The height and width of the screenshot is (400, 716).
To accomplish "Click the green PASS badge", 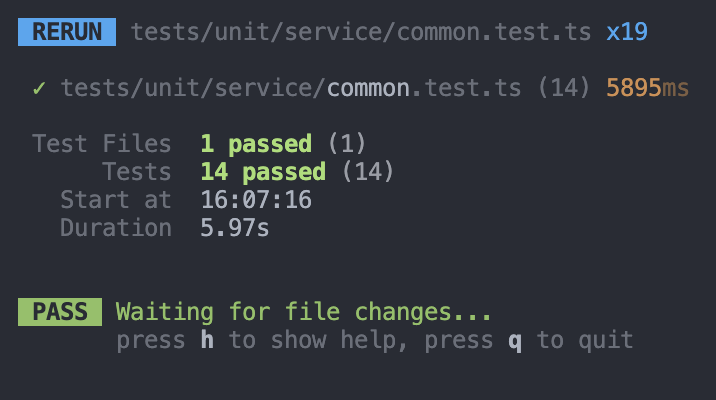I will 60,312.
